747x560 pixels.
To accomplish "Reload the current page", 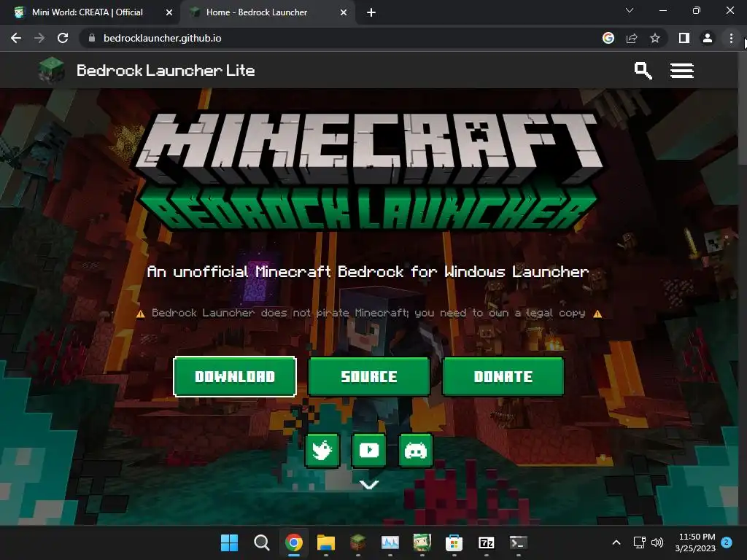I will tap(63, 38).
